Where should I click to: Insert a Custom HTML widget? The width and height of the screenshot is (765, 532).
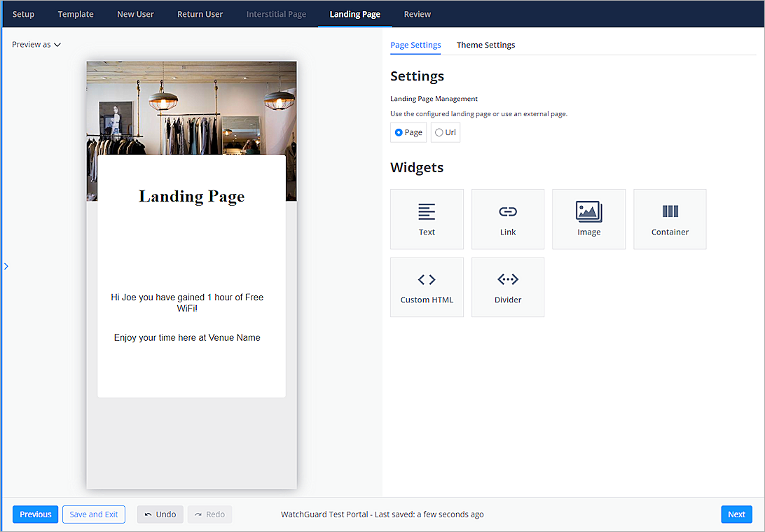pyautogui.click(x=427, y=286)
